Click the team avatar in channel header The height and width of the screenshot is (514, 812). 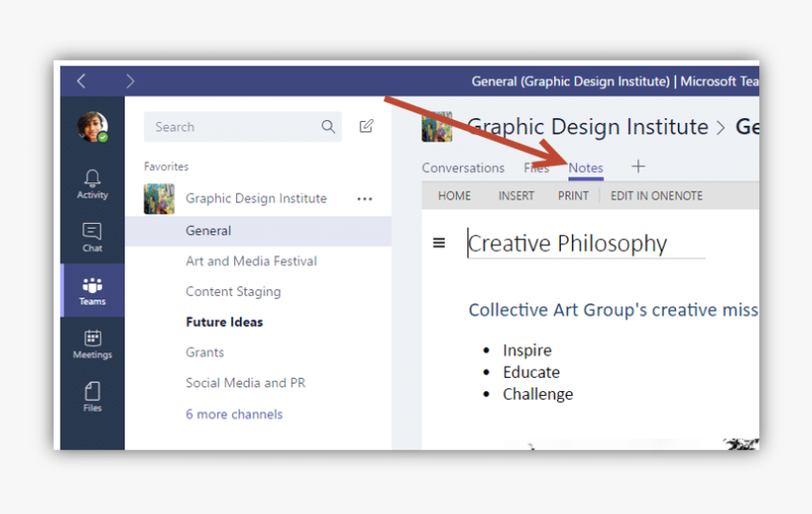pyautogui.click(x=436, y=127)
